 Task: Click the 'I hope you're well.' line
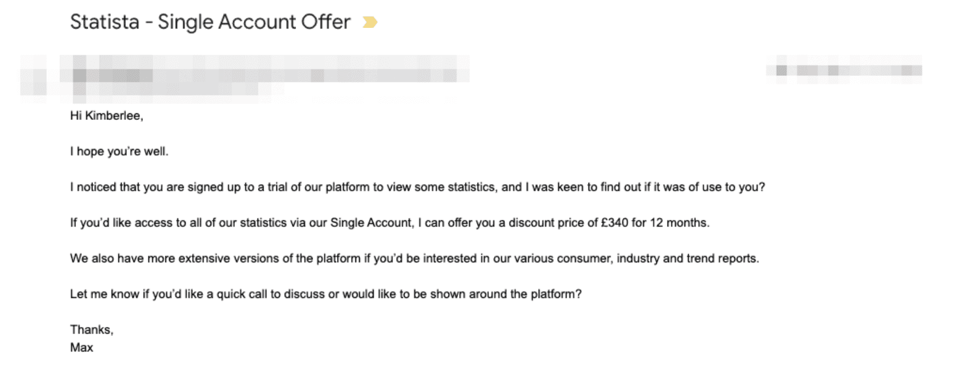click(x=119, y=151)
